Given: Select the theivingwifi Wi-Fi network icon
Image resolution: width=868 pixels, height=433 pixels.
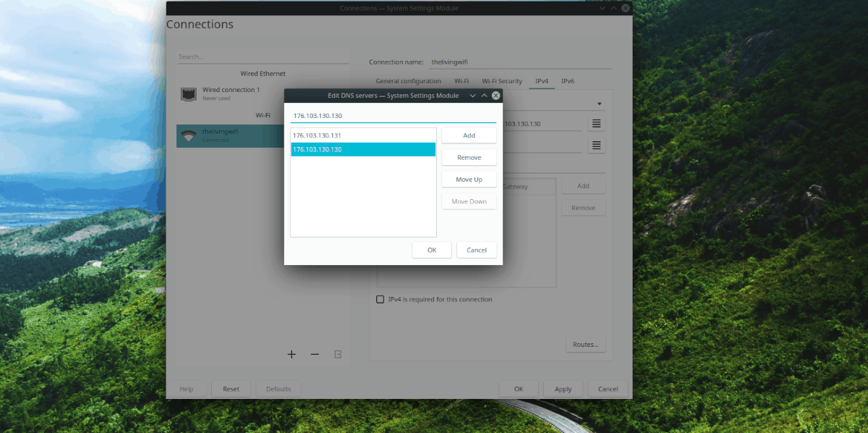Looking at the screenshot, I should pyautogui.click(x=189, y=135).
